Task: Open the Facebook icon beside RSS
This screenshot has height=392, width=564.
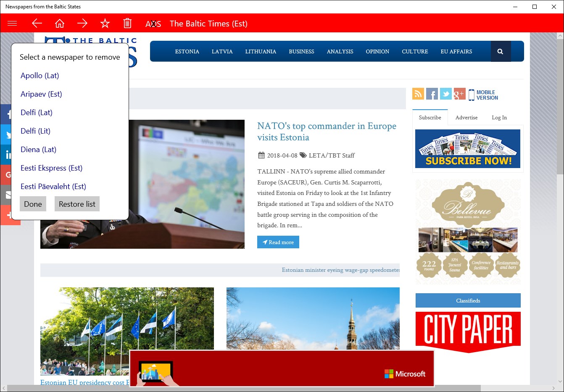Action: pos(432,94)
